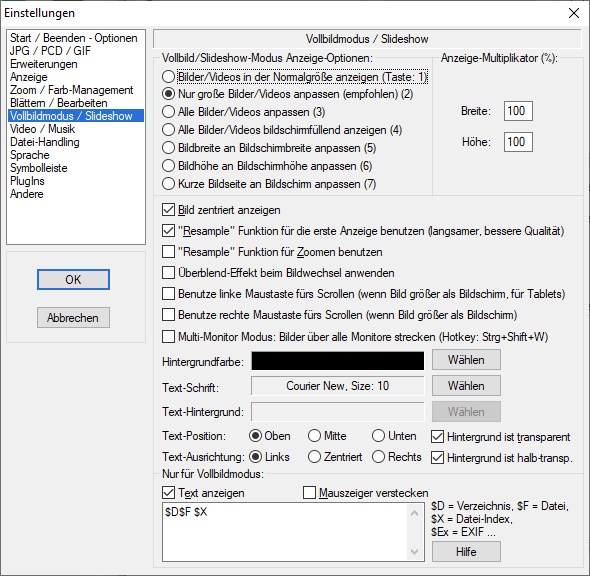Select Datei-Handling category

tap(45, 142)
